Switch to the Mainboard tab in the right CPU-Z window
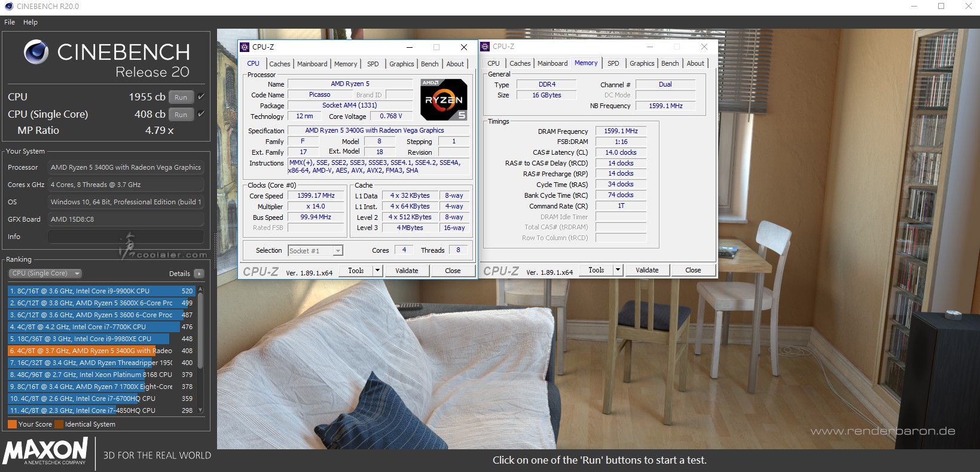The width and height of the screenshot is (980, 472). [x=552, y=63]
